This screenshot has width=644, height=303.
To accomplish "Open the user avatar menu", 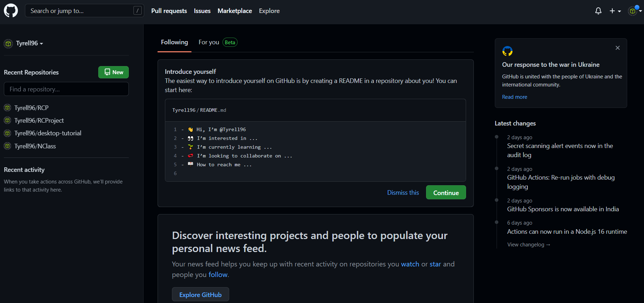I will (635, 11).
